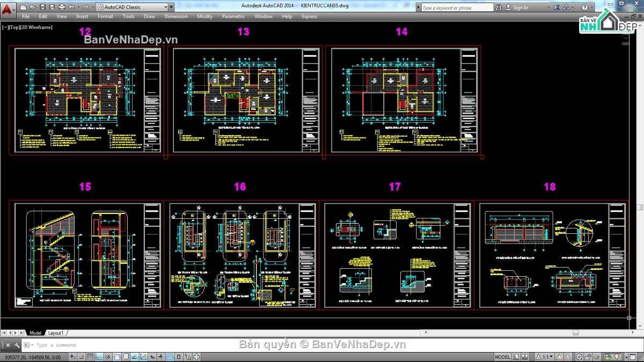Click the Plot (print) icon

(62, 6)
